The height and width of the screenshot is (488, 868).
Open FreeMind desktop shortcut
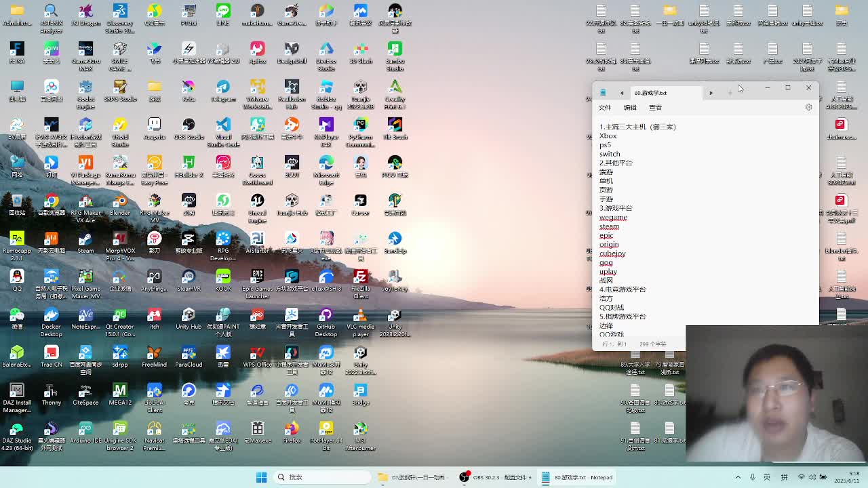pyautogui.click(x=154, y=357)
